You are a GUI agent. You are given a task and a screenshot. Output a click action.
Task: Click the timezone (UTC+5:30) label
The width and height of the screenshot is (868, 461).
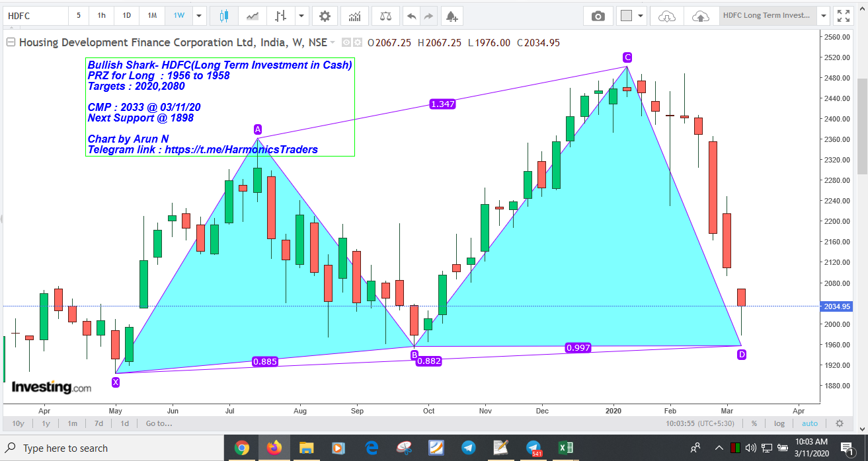click(x=715, y=423)
